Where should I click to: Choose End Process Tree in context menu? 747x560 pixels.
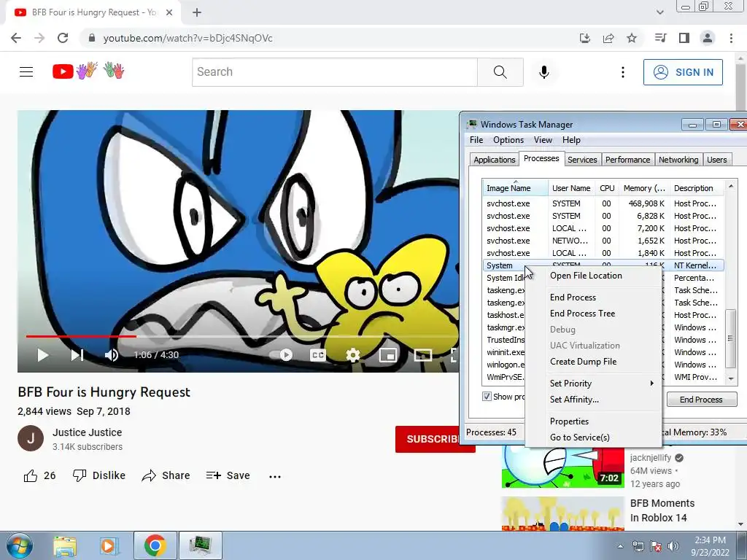[x=583, y=314]
